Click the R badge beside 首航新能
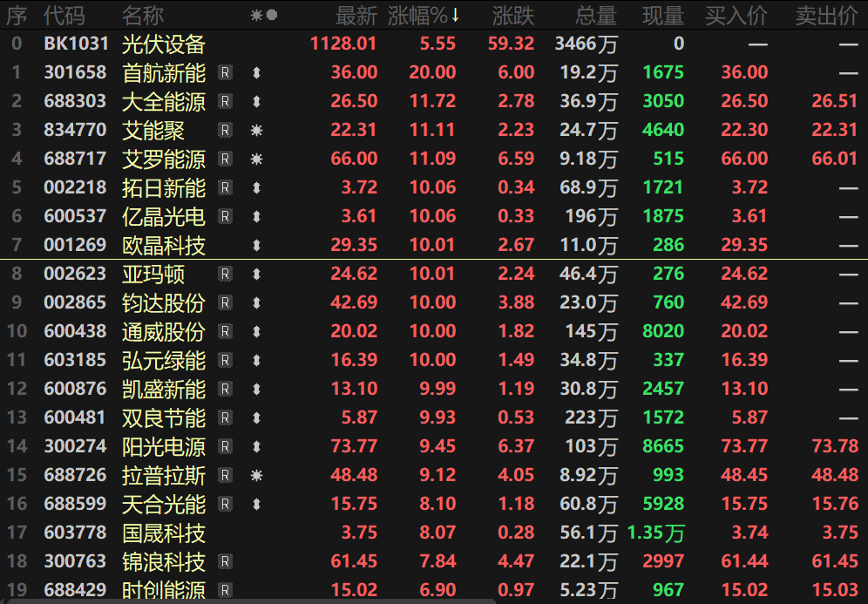The image size is (868, 604). [225, 72]
